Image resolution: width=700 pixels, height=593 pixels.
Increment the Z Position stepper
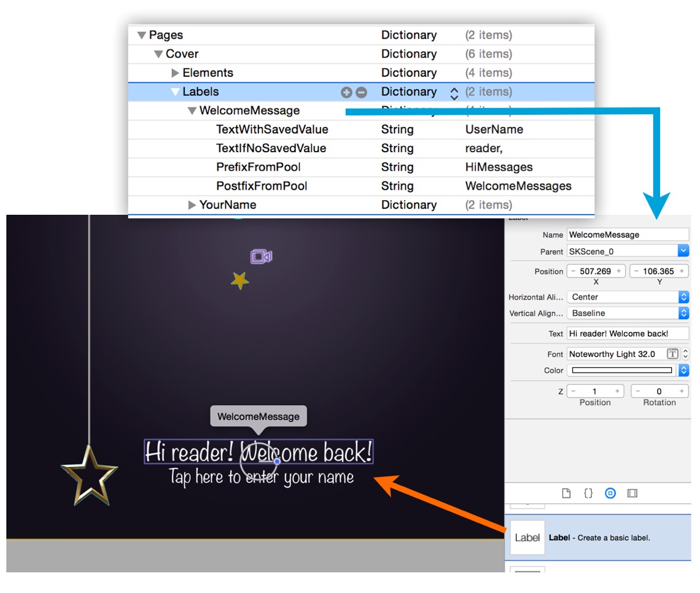click(x=618, y=391)
